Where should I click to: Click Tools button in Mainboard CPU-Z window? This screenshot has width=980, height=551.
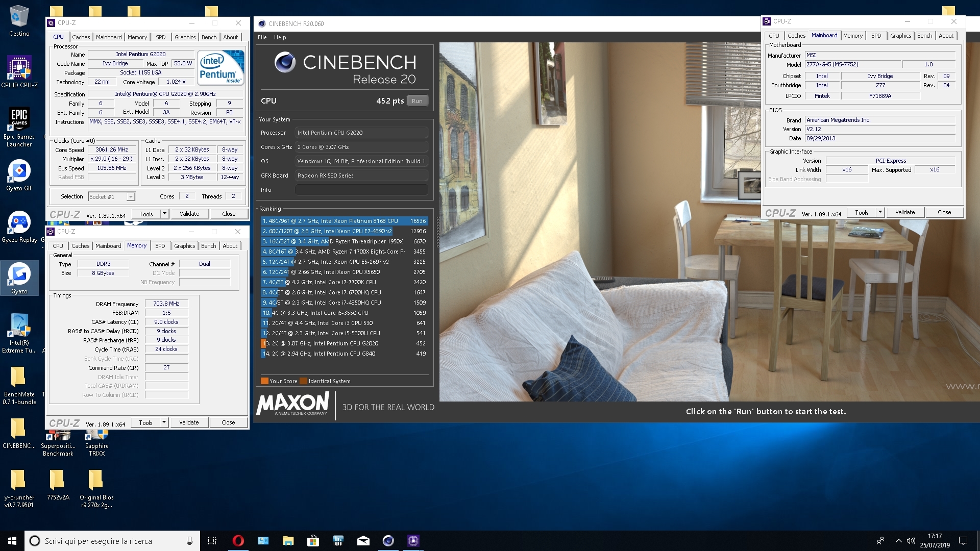point(862,212)
